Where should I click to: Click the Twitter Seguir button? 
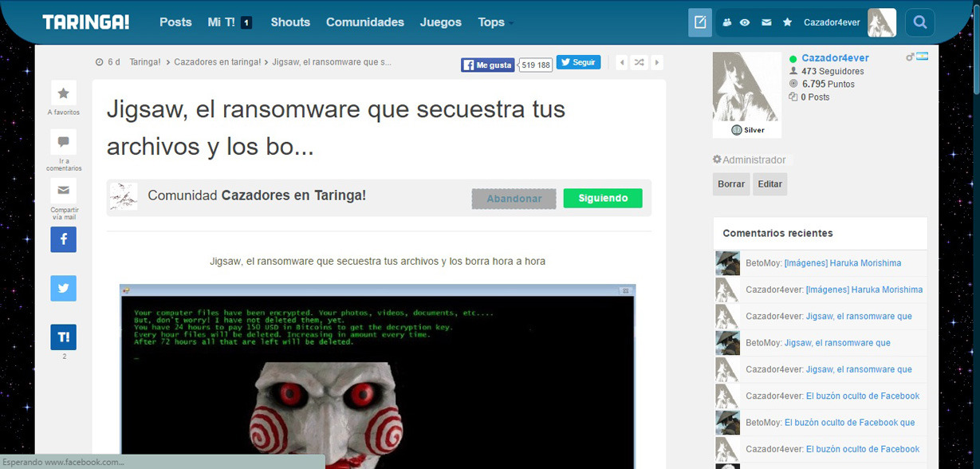click(x=578, y=62)
